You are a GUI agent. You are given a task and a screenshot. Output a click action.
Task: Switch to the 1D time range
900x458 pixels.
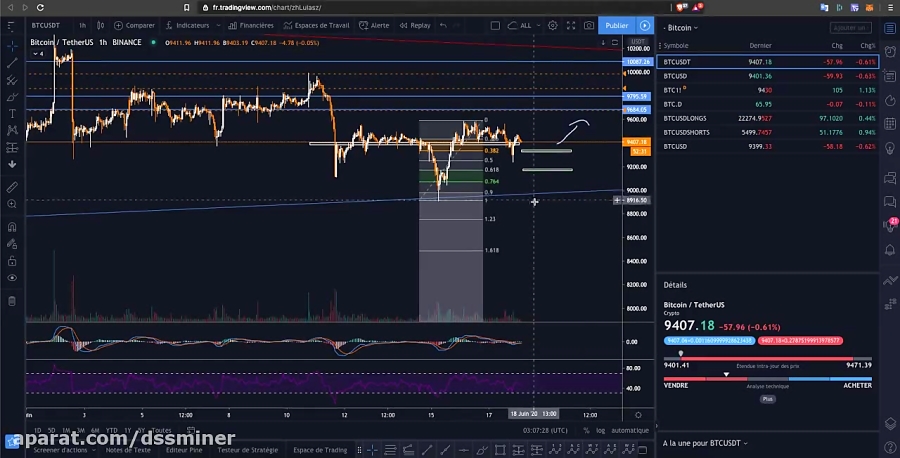click(x=37, y=430)
